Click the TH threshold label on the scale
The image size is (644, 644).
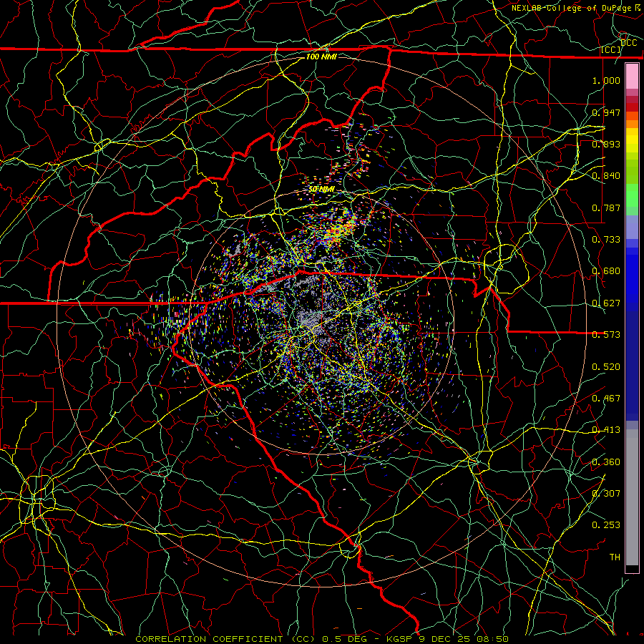615,557
